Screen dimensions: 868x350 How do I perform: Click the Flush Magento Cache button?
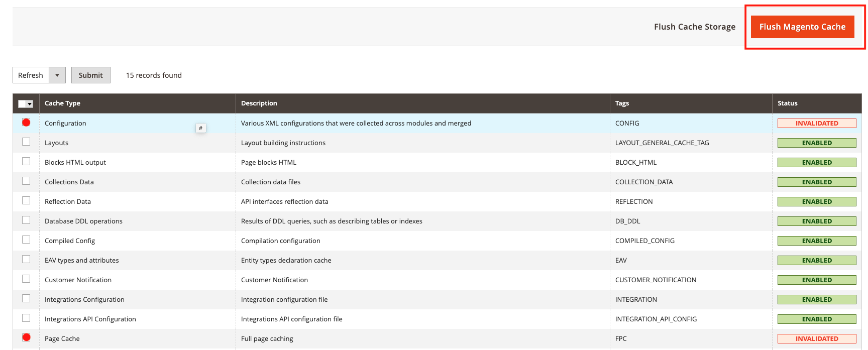click(802, 27)
